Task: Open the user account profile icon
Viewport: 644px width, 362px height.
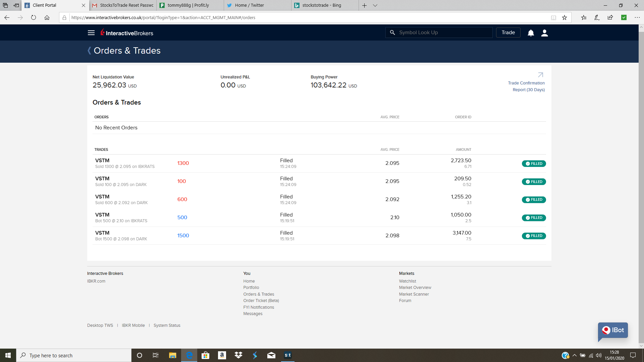Action: coord(544,33)
